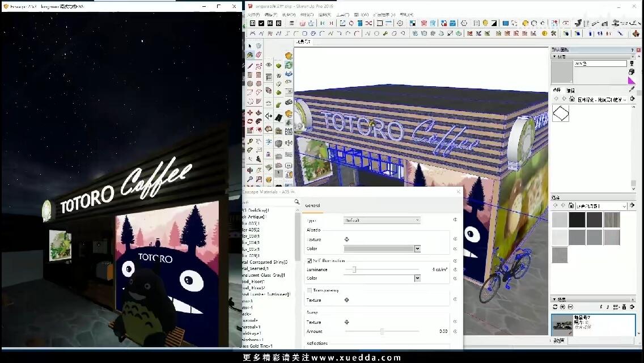Uncheck the Self Illumination checkbox
This screenshot has width=644, height=363.
[310, 261]
